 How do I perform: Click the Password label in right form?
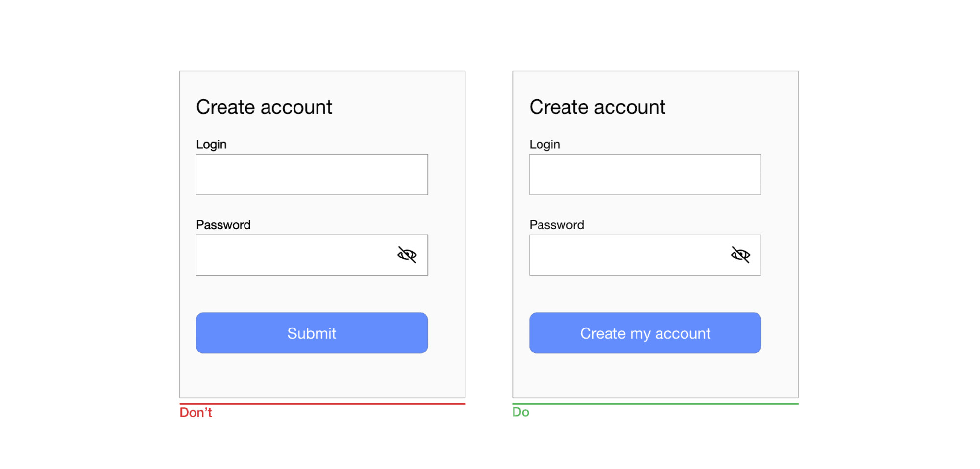click(x=557, y=225)
